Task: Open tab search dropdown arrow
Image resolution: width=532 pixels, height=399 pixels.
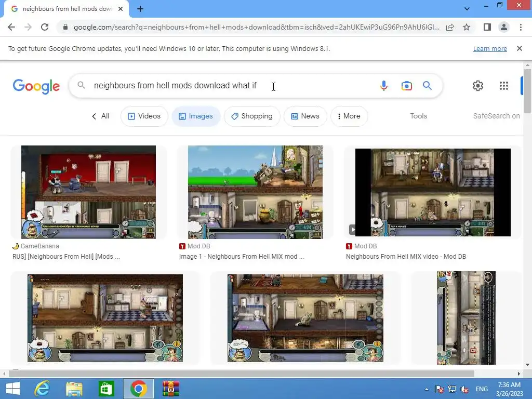Action: 467,9
